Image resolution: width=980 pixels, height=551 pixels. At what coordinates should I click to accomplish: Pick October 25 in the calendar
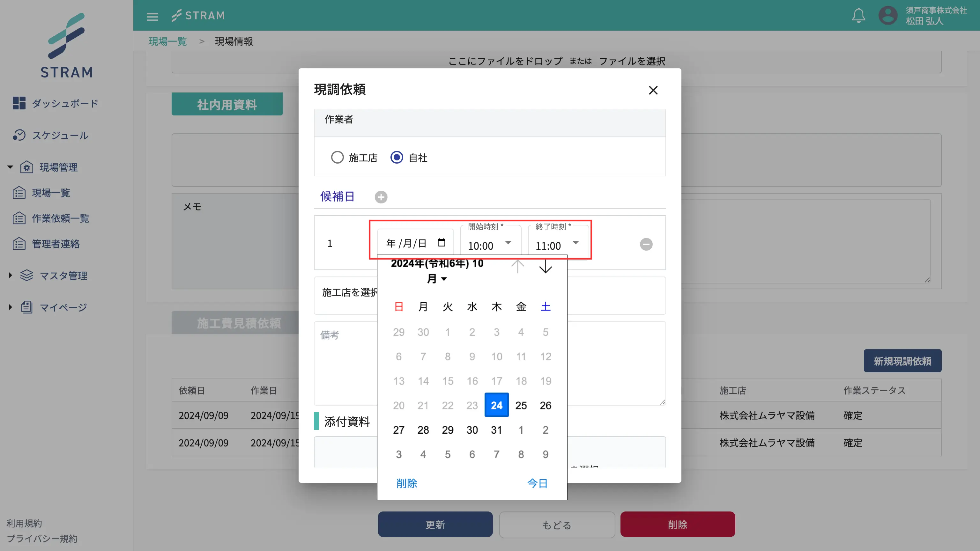point(521,405)
